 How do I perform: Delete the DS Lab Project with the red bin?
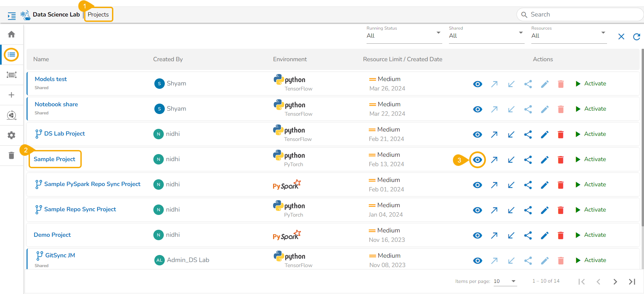pos(561,135)
